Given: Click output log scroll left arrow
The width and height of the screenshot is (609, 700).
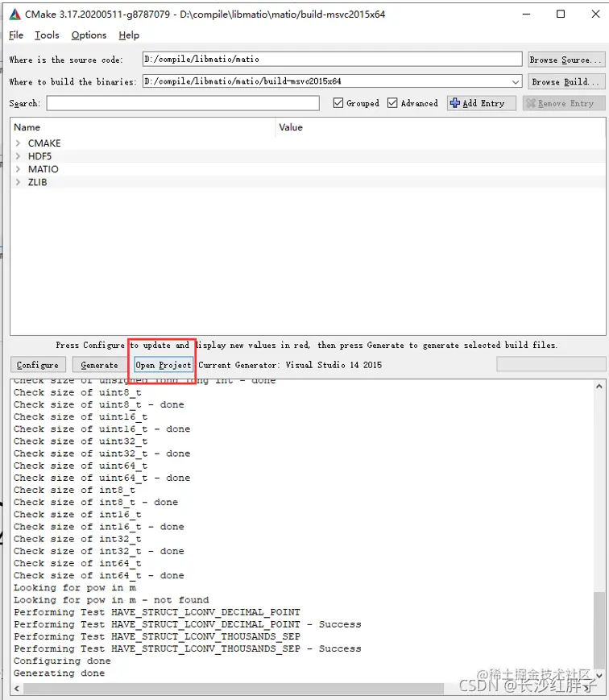Looking at the screenshot, I should (x=17, y=689).
